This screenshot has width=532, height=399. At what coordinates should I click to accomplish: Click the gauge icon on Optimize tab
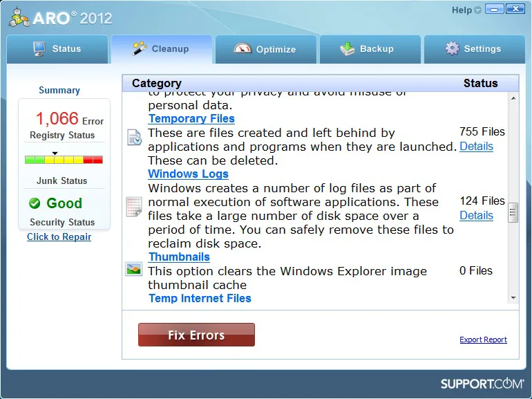pyautogui.click(x=243, y=48)
